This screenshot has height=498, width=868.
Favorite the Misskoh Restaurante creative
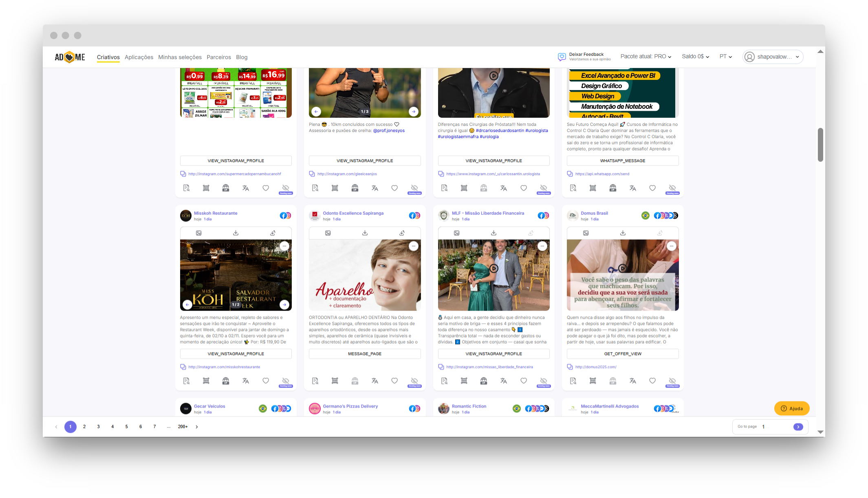click(x=266, y=381)
